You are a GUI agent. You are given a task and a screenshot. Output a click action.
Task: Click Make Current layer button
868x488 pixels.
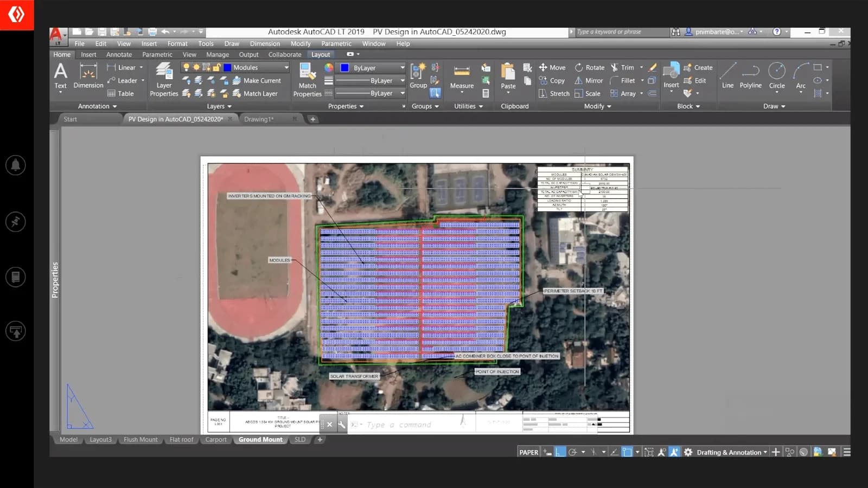257,81
